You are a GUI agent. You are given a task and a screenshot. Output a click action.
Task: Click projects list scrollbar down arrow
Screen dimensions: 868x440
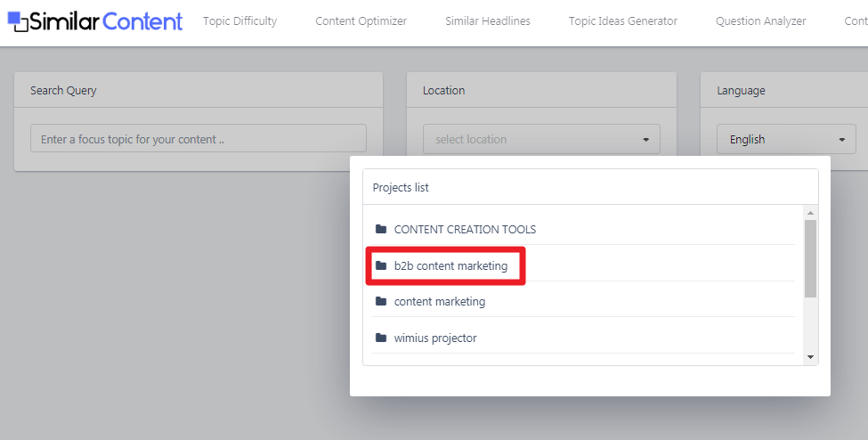pyautogui.click(x=810, y=357)
